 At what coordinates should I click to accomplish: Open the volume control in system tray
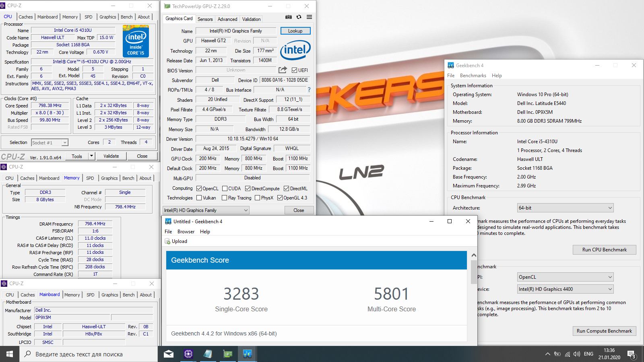pyautogui.click(x=577, y=354)
